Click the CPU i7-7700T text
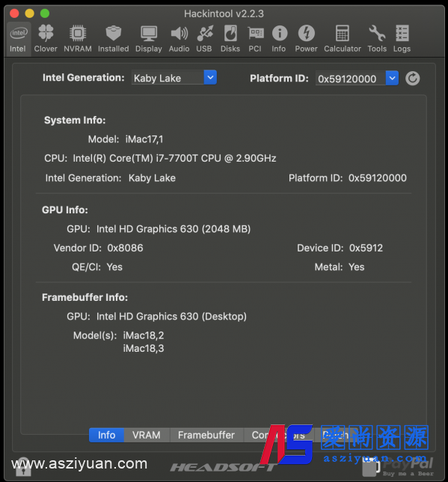448x482 pixels. click(x=174, y=159)
